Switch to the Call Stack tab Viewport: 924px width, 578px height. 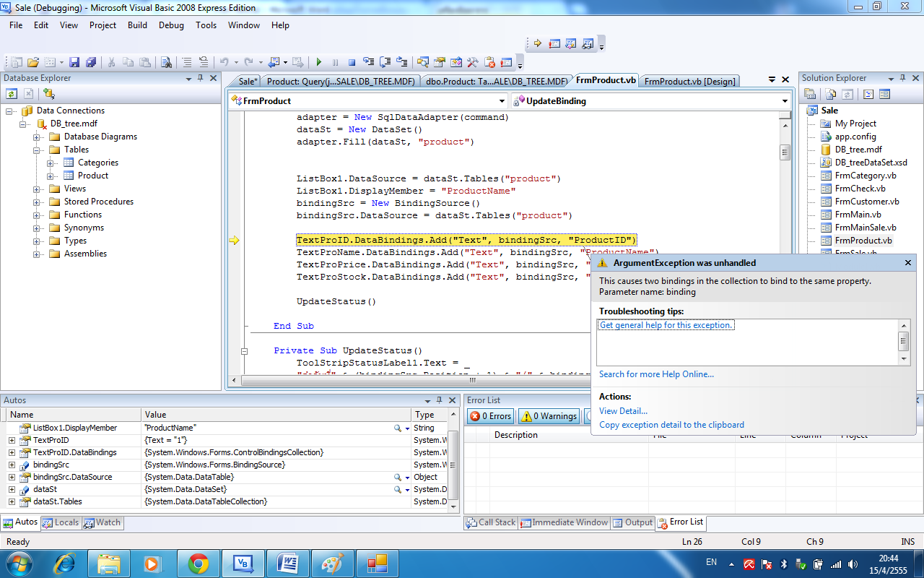point(491,522)
